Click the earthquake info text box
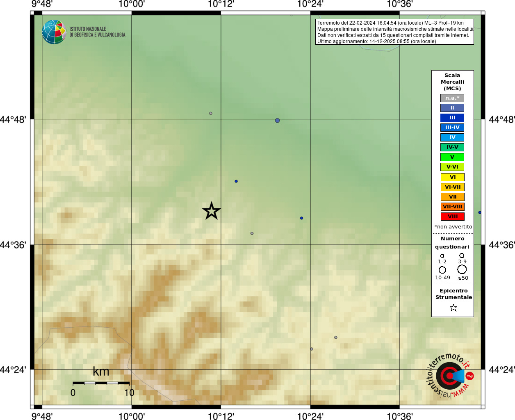This screenshot has width=515, height=420. pos(394,32)
